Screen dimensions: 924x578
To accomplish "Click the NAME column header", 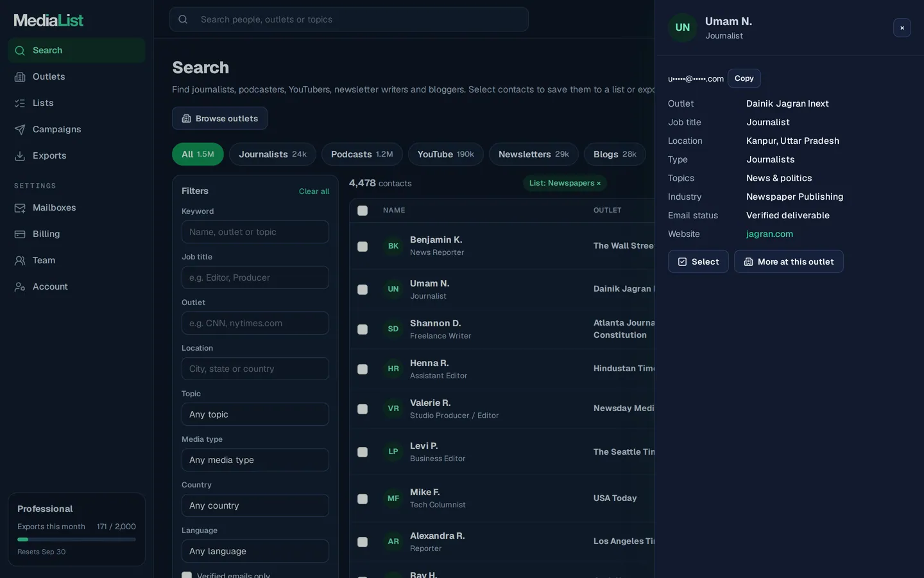I will (x=394, y=211).
